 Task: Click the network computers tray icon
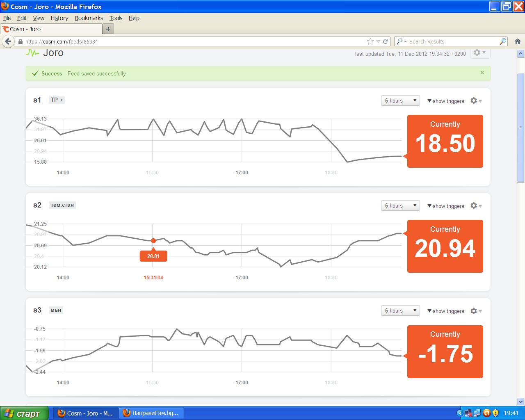(477, 413)
